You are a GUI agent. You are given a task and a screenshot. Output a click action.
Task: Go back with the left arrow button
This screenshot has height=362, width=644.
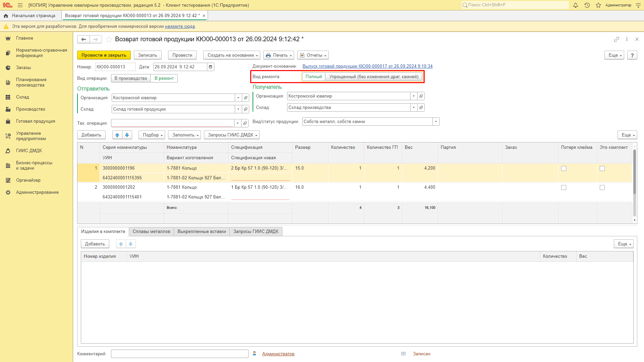tap(84, 39)
